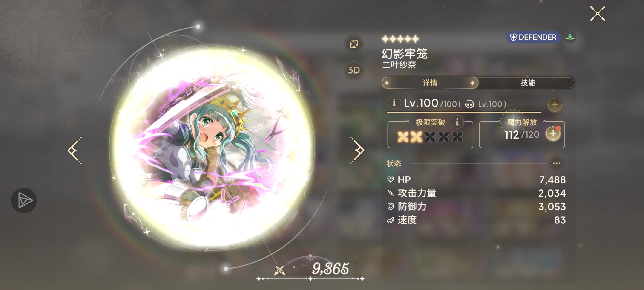Switch to the 技能 tab

click(527, 83)
